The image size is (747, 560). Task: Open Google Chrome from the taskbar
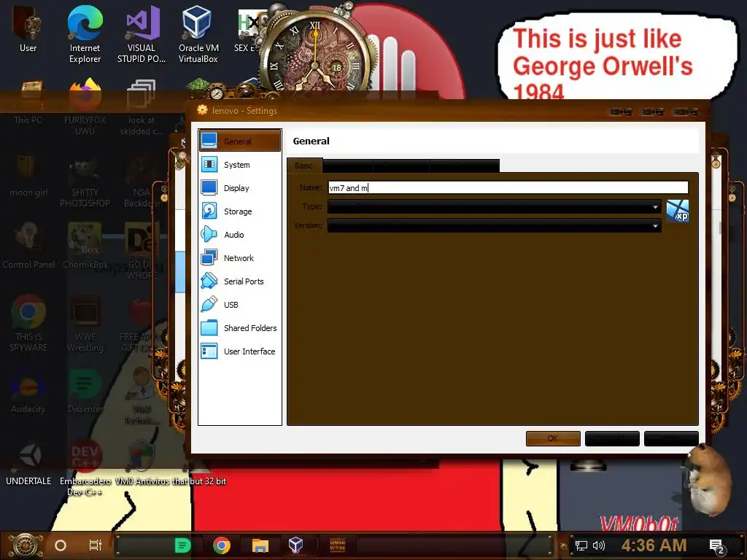(x=222, y=545)
